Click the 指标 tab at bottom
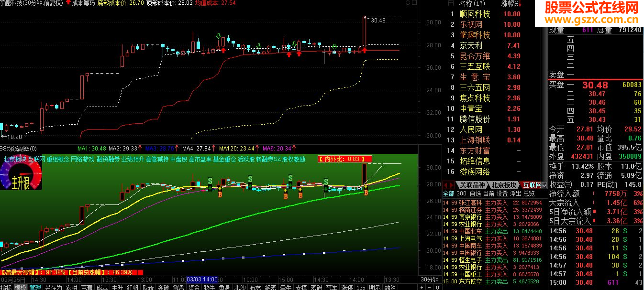 click(7, 287)
